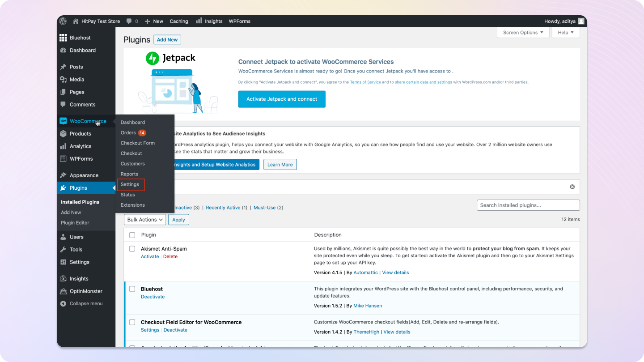Open WooCommerce Extensions flyout item
The height and width of the screenshot is (362, 644).
[x=133, y=204]
